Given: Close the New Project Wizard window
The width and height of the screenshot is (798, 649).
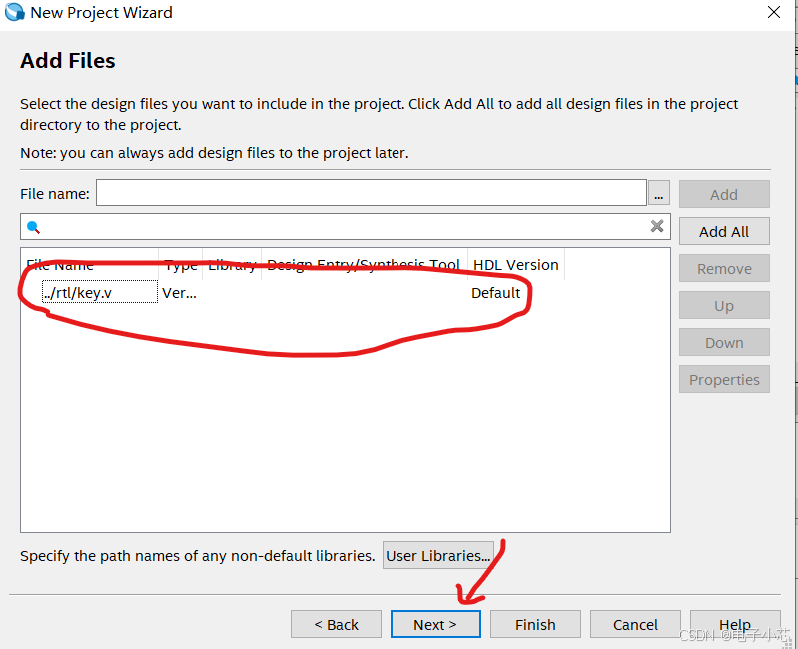Looking at the screenshot, I should pyautogui.click(x=774, y=13).
